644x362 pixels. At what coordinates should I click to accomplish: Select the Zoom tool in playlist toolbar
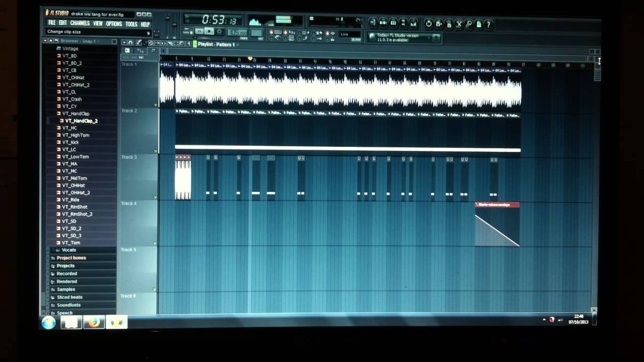pyautogui.click(x=182, y=43)
